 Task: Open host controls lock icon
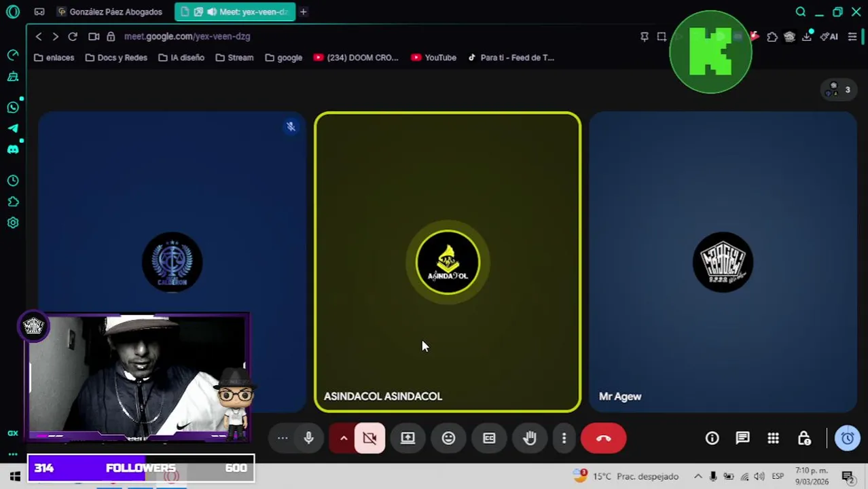click(x=804, y=438)
